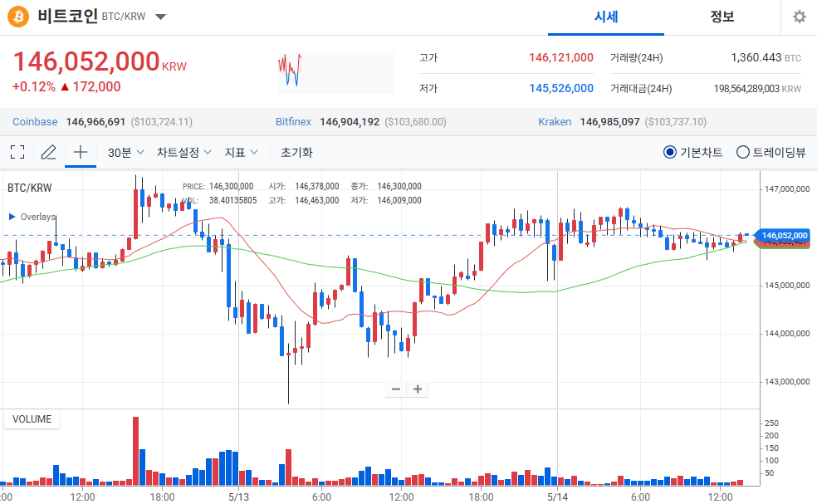Image resolution: width=817 pixels, height=504 pixels.
Task: Select the pencil drawing tool
Action: 48,152
